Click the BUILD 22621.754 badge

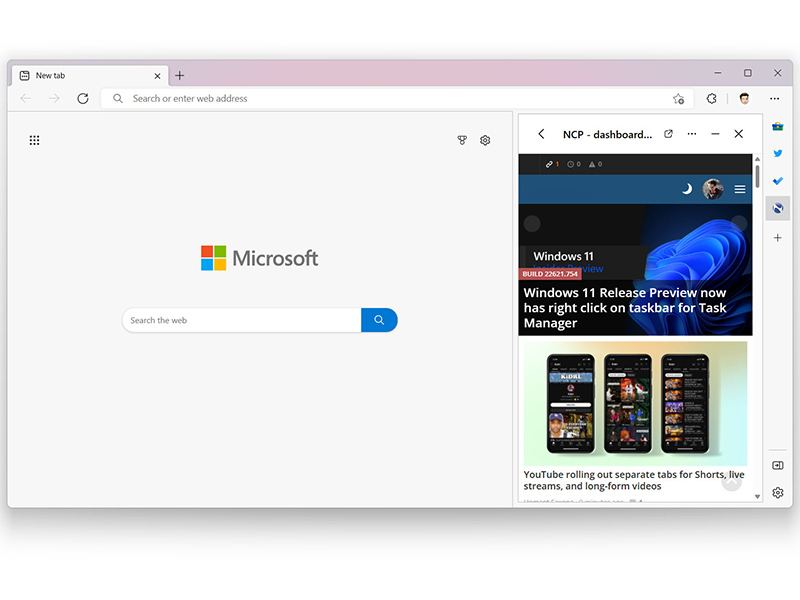point(550,274)
